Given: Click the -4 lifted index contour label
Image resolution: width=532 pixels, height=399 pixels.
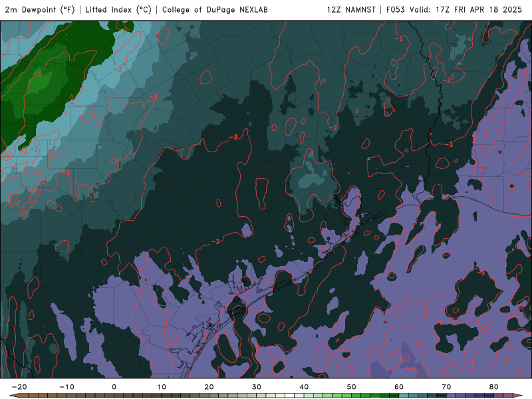Looking at the screenshot, I should [x=410, y=368].
